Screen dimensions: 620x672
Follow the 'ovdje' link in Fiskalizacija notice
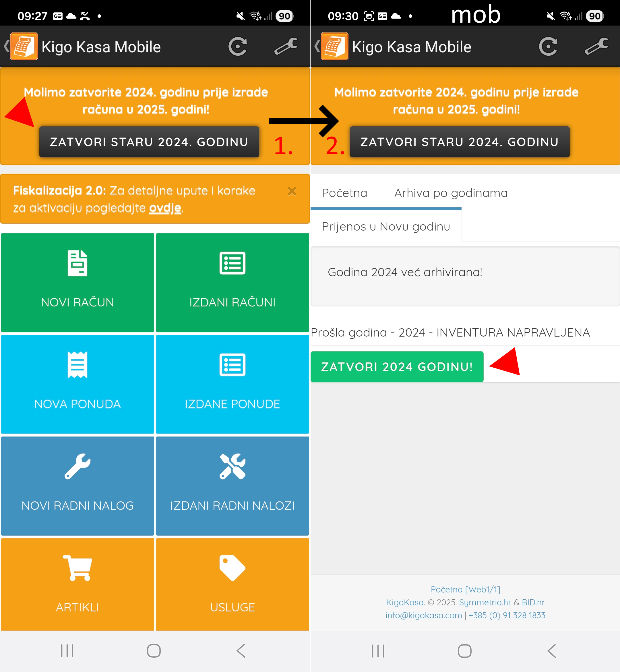pyautogui.click(x=165, y=208)
